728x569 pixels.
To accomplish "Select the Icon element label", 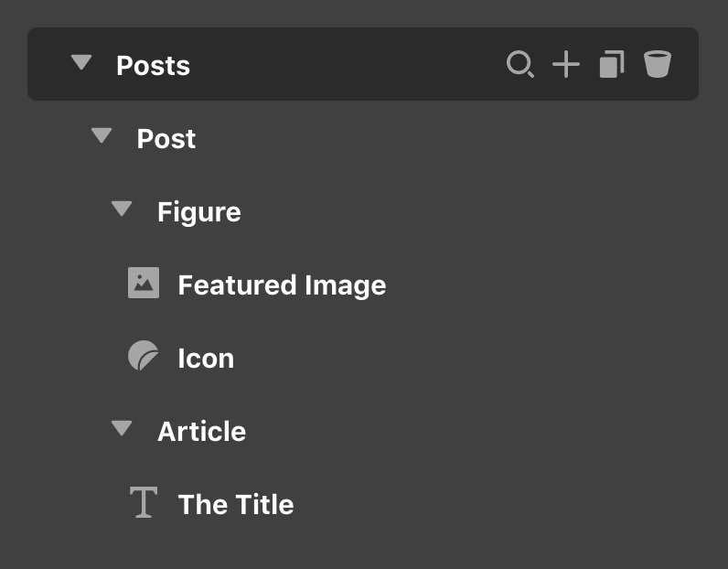I will 206,358.
